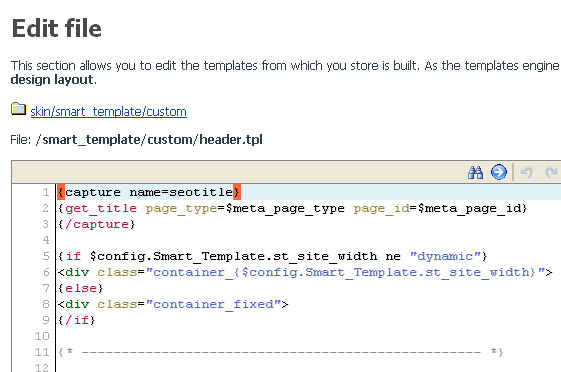561x372 pixels.
Task: Click the div class container line 6
Action: pyautogui.click(x=305, y=272)
